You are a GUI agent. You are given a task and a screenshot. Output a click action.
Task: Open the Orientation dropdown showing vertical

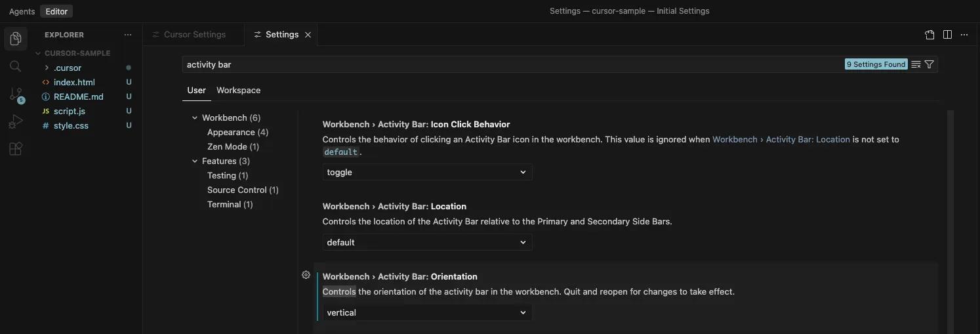427,312
